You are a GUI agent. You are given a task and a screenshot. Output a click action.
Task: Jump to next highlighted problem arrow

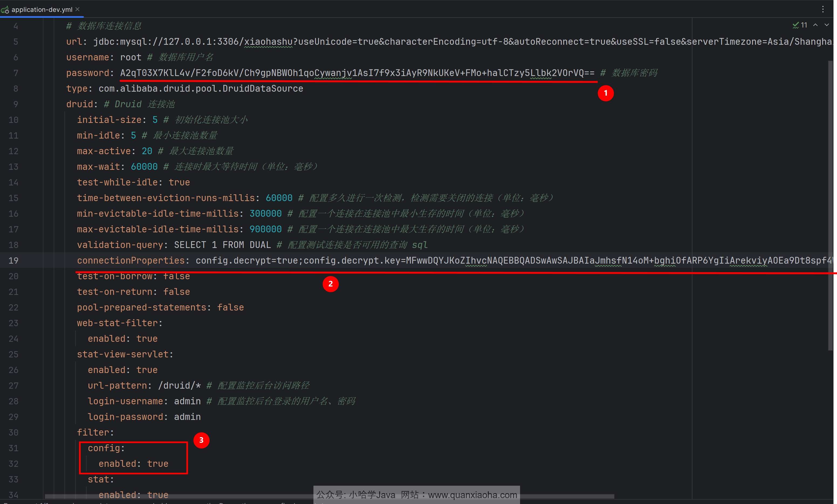827,25
